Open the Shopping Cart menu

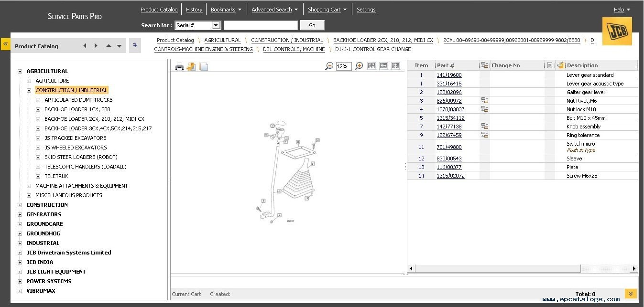pyautogui.click(x=327, y=10)
